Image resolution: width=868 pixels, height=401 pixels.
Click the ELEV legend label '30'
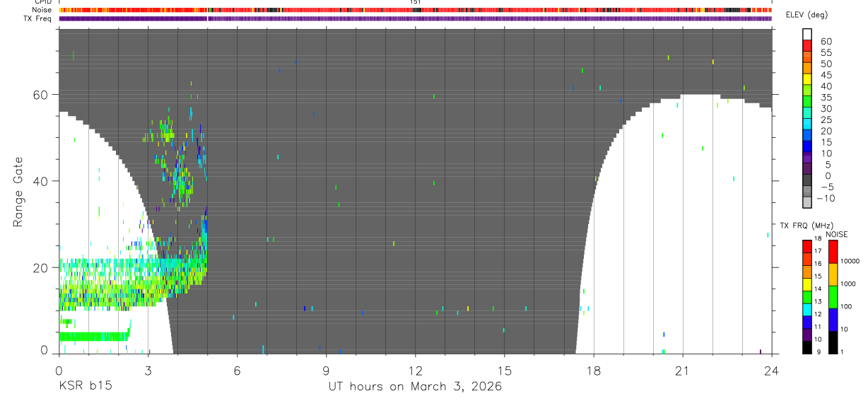tap(825, 109)
